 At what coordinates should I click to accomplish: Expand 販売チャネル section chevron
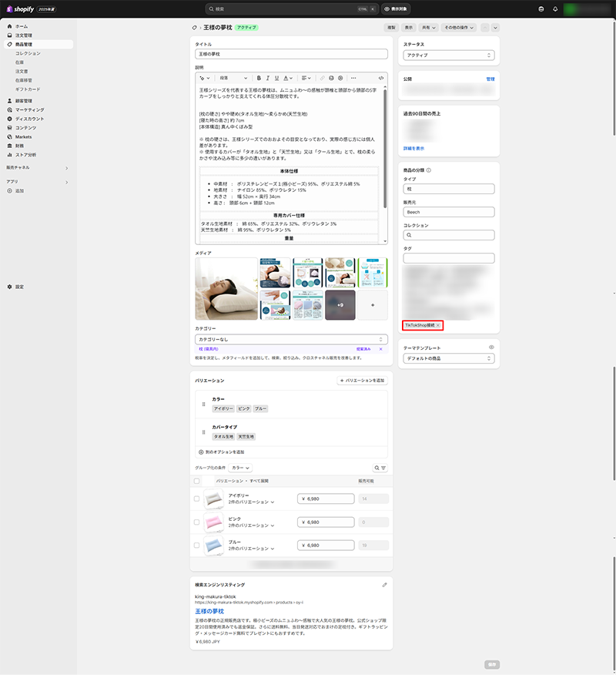click(67, 168)
